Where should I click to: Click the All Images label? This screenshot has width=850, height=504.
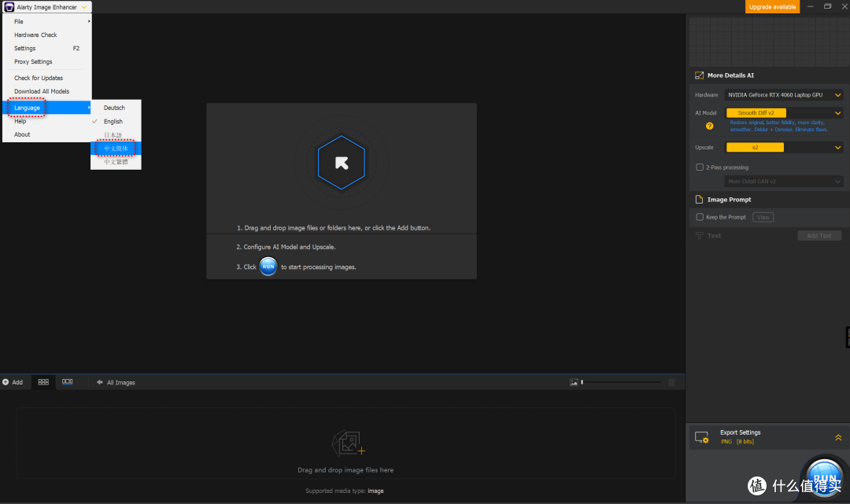(121, 383)
